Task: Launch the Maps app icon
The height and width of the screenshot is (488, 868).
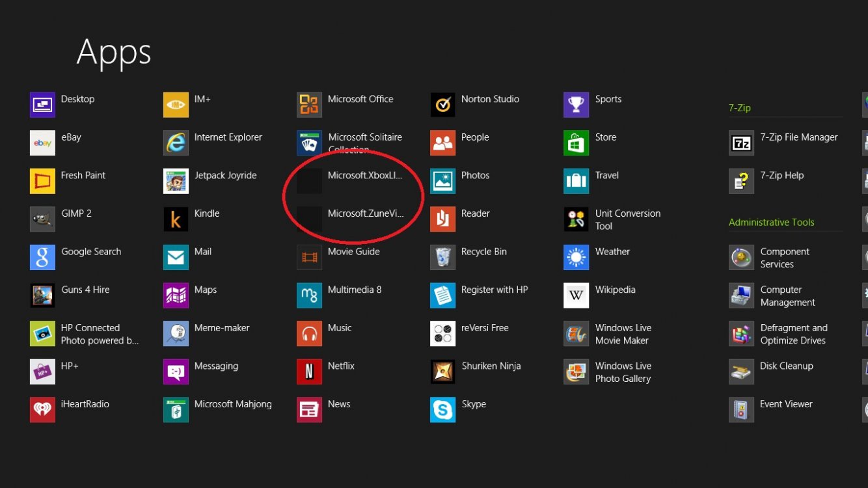Action: 176,295
